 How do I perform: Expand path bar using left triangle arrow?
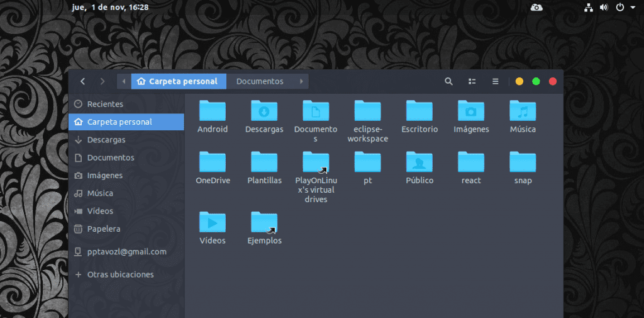124,81
